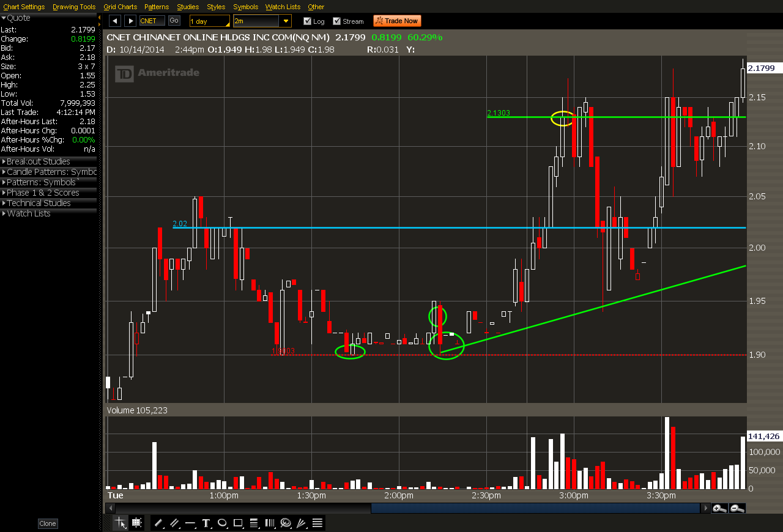This screenshot has width=783, height=532.
Task: Zoom out with the minus magnifier
Action: pyautogui.click(x=737, y=508)
